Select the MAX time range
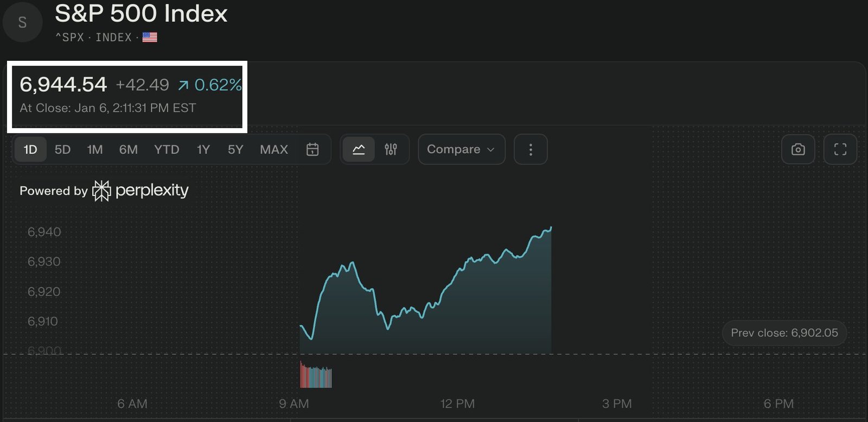This screenshot has width=868, height=422. pyautogui.click(x=274, y=149)
